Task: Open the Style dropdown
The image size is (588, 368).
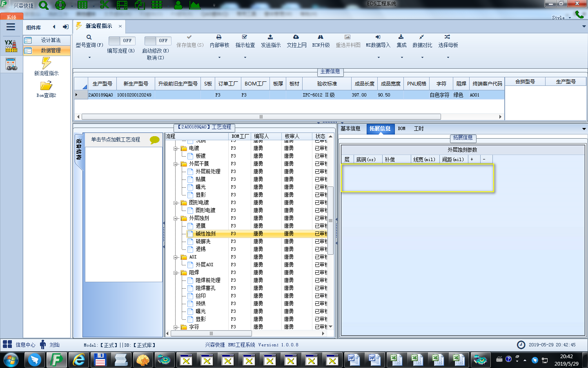Action: [x=561, y=18]
